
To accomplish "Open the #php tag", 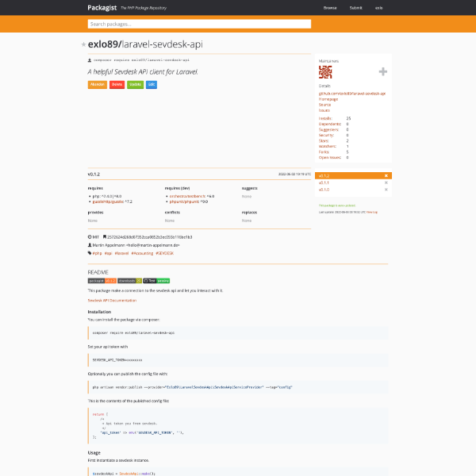I will (97, 253).
